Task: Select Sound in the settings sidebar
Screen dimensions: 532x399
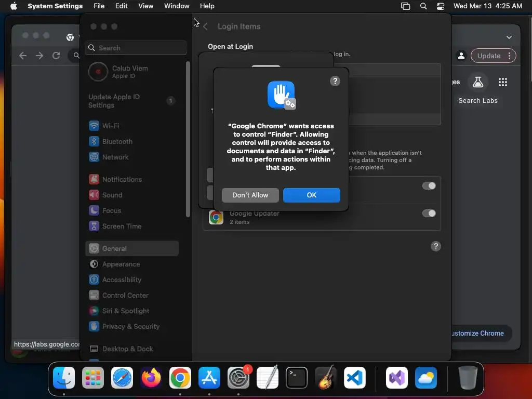Action: click(131, 195)
